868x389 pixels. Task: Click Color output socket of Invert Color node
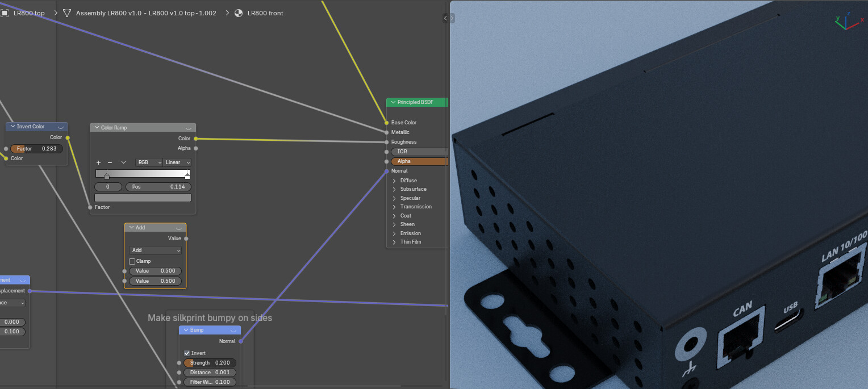click(68, 137)
